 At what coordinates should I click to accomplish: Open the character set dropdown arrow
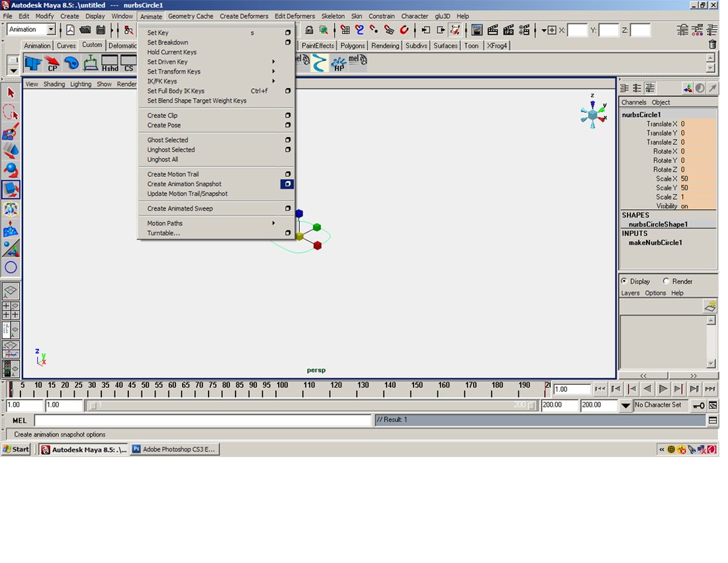point(625,405)
